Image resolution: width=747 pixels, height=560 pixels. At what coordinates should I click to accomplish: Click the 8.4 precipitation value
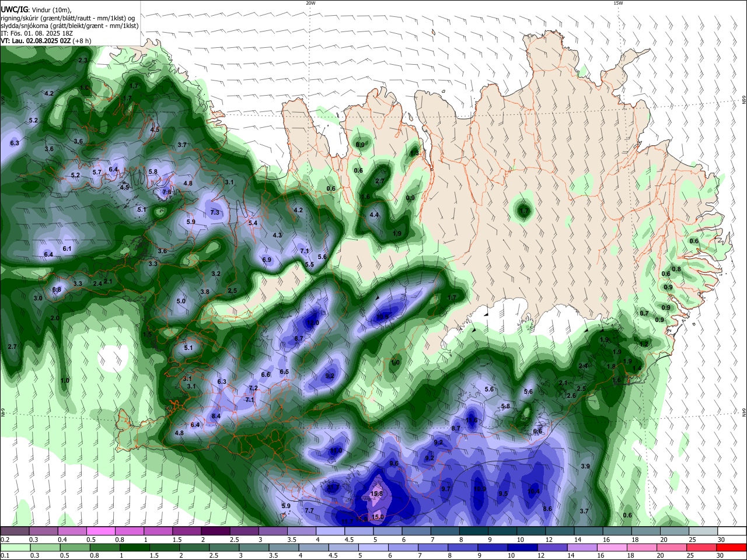[x=216, y=416]
